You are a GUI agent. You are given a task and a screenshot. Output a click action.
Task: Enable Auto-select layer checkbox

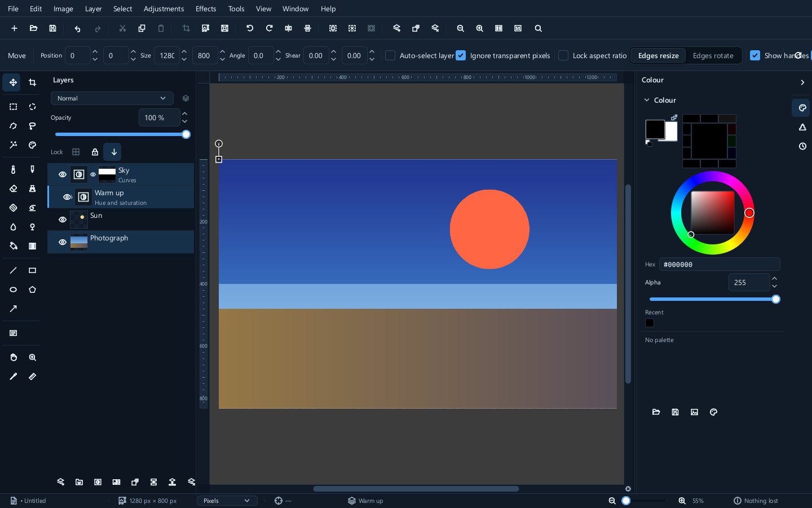coord(390,55)
